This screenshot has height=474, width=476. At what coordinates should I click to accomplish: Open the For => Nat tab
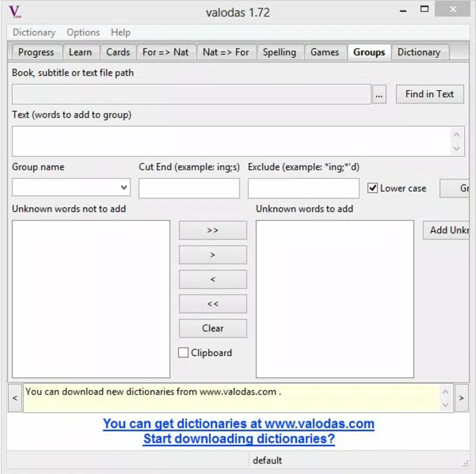[166, 52]
